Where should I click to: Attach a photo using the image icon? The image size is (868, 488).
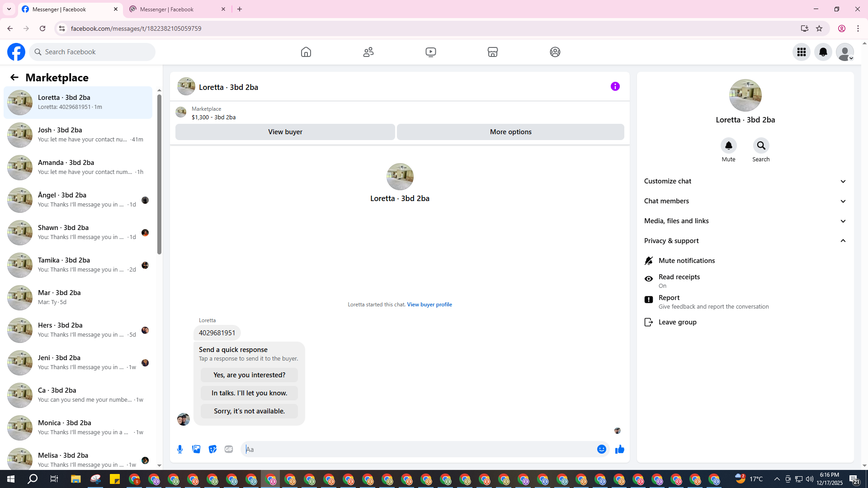tap(196, 449)
